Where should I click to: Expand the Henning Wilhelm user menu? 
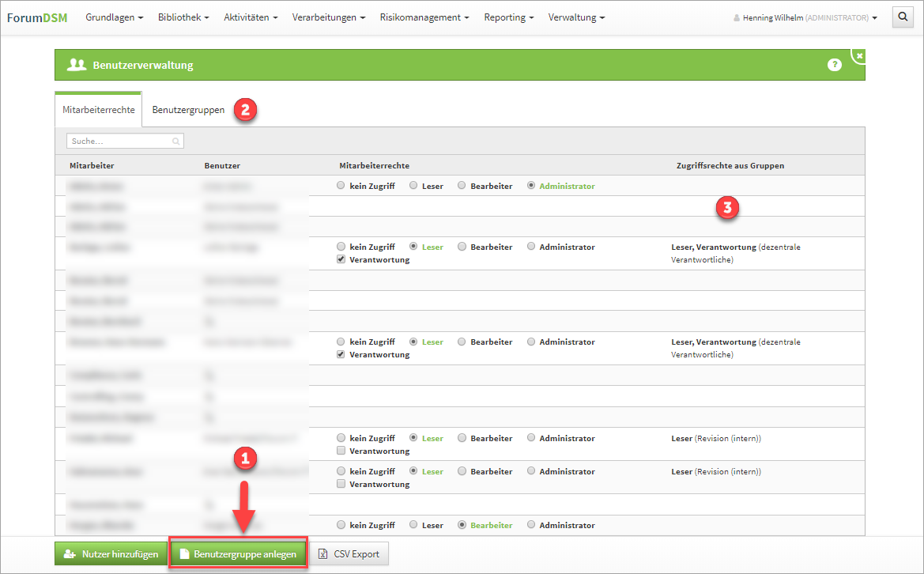tap(805, 17)
